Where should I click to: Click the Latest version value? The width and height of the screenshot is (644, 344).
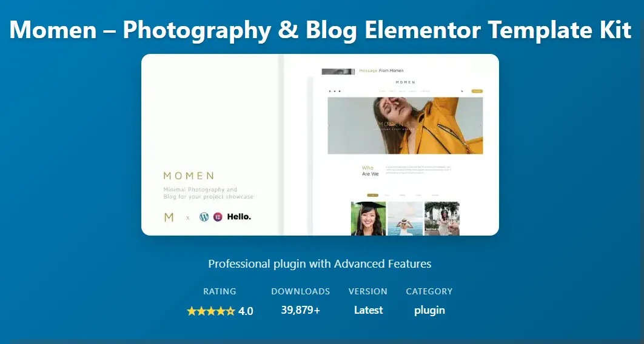(x=368, y=310)
